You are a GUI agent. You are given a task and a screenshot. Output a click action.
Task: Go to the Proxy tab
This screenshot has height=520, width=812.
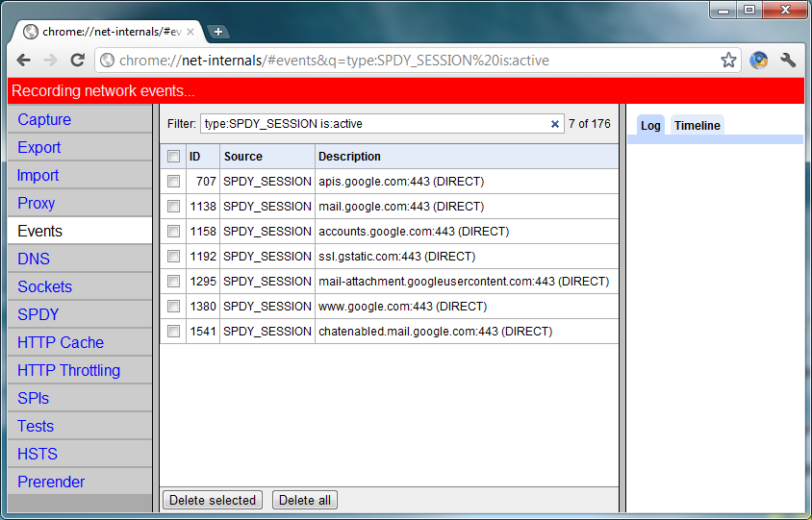point(80,203)
